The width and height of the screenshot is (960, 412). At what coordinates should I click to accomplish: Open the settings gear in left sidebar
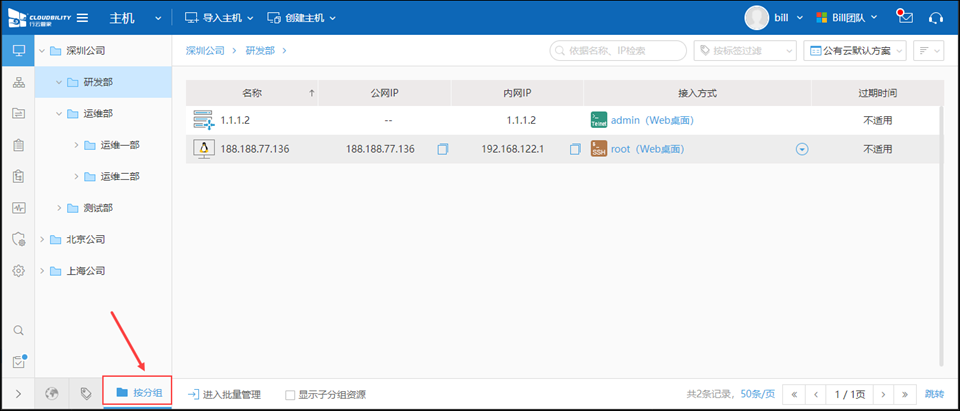pyautogui.click(x=18, y=271)
